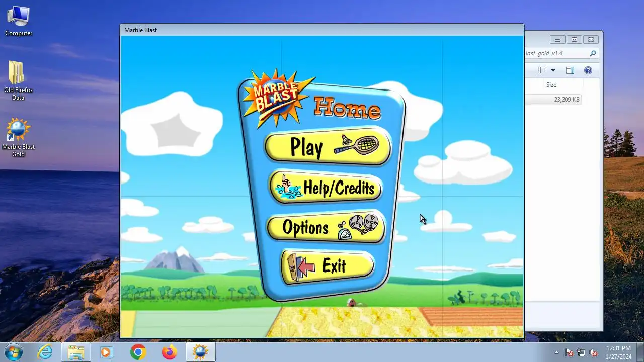Show hidden system tray icons
The width and height of the screenshot is (644, 362).
pos(556,352)
